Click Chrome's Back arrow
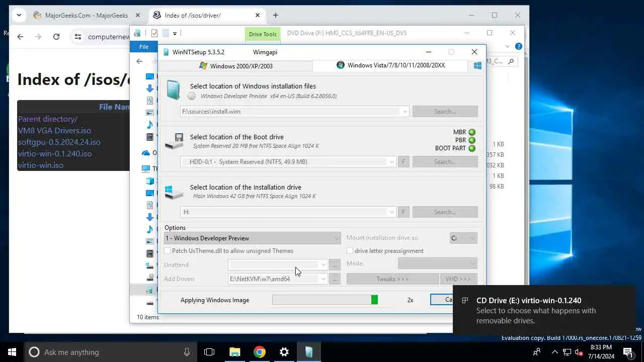The width and height of the screenshot is (644, 362). [20, 37]
